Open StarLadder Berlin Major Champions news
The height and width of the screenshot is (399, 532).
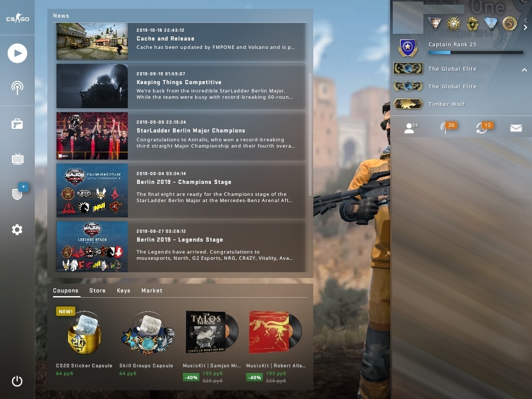180,136
